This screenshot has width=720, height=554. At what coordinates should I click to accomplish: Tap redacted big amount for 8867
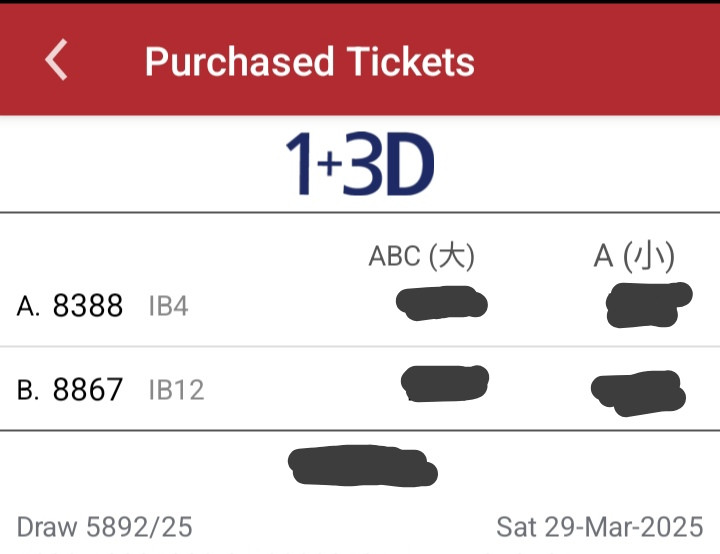coord(445,384)
